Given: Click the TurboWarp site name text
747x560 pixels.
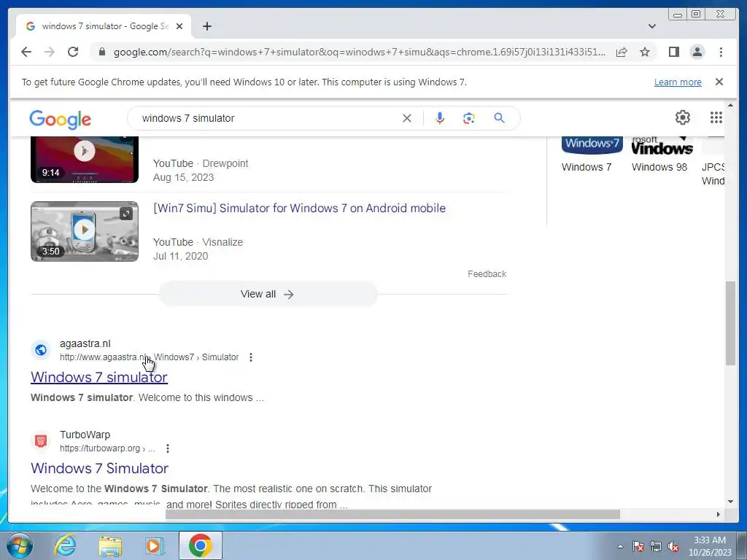Looking at the screenshot, I should [x=85, y=435].
